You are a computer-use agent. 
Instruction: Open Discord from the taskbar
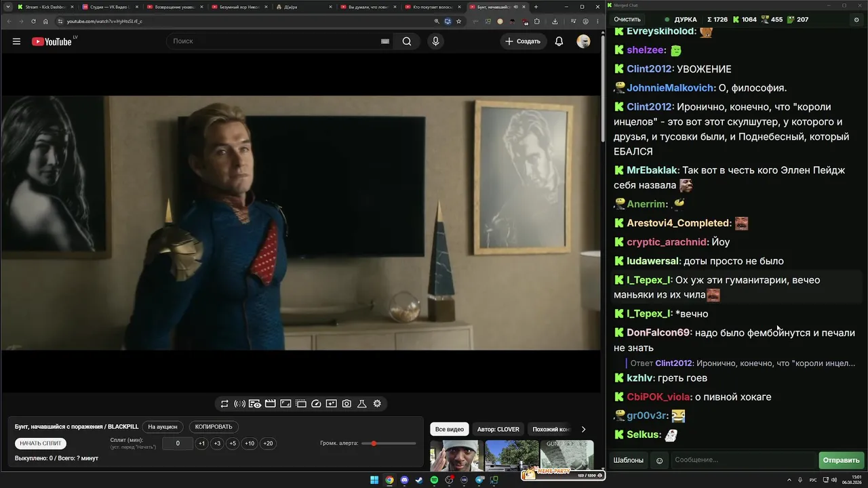(x=404, y=481)
